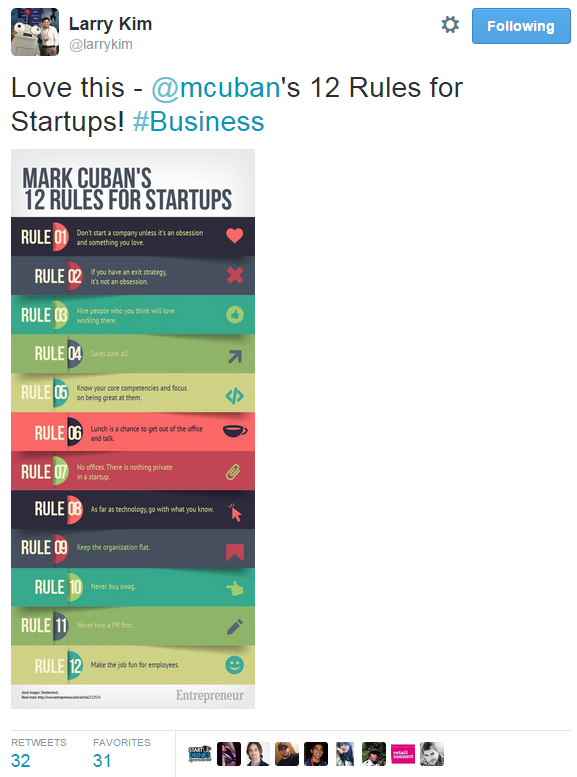Expand the Mark Cuban infographic image
Viewport: 577px width, 777px height.
[x=133, y=429]
